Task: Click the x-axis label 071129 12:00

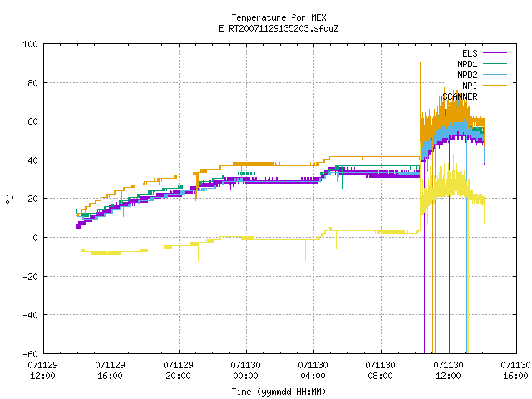Action: (42, 370)
